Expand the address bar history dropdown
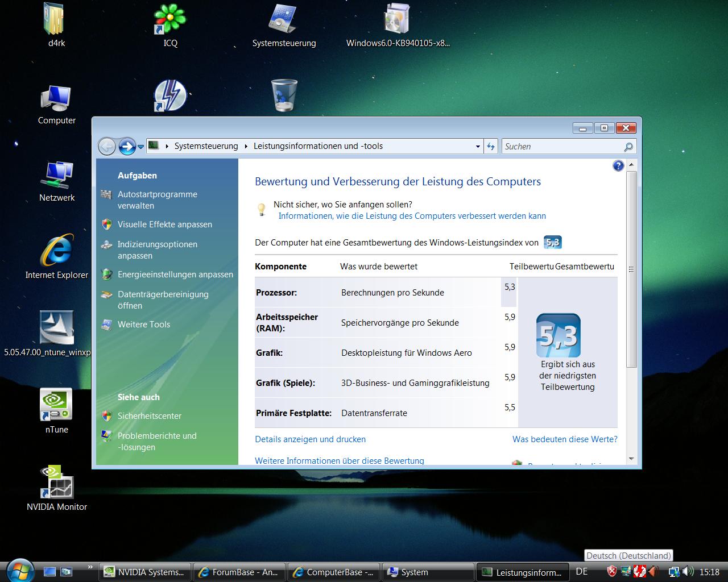 click(x=478, y=147)
